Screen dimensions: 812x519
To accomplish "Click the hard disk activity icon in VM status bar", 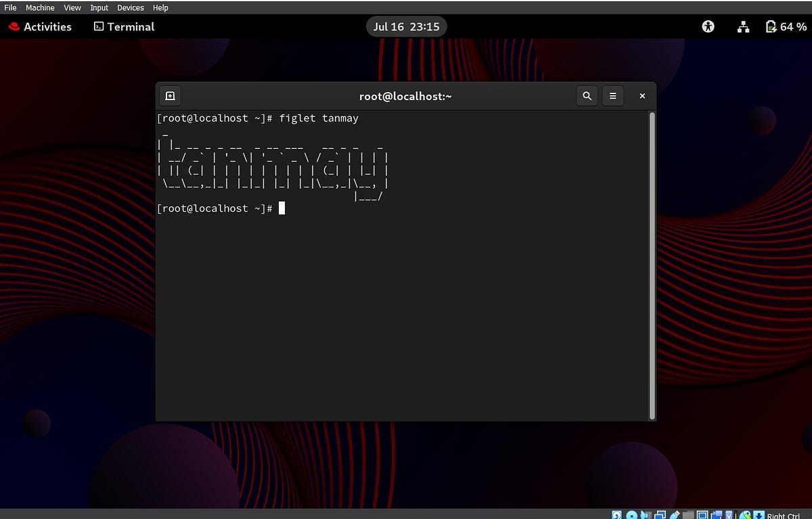I will point(616,514).
